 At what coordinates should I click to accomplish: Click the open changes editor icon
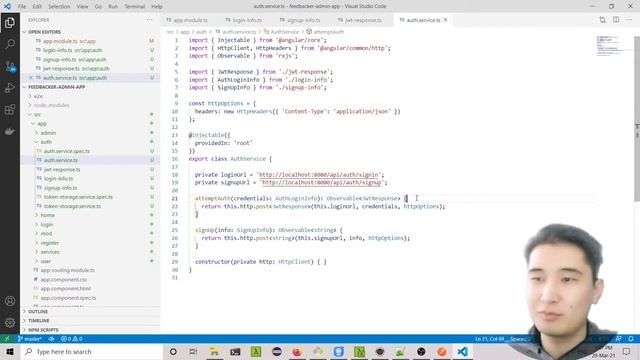click(x=602, y=20)
